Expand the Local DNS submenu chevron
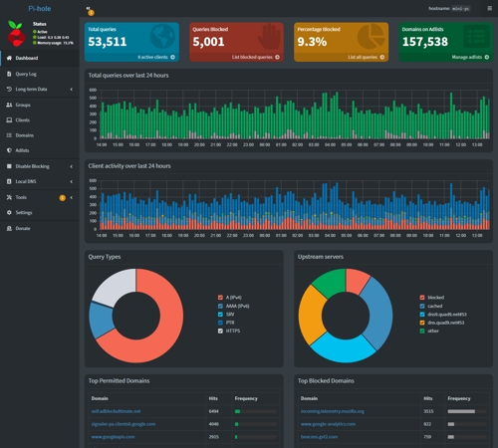This screenshot has width=498, height=448. 71,181
